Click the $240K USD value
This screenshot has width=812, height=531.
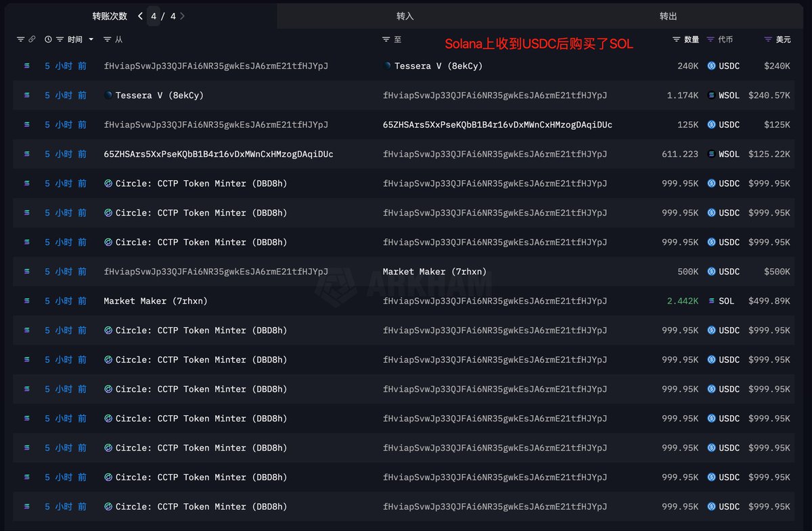click(777, 66)
